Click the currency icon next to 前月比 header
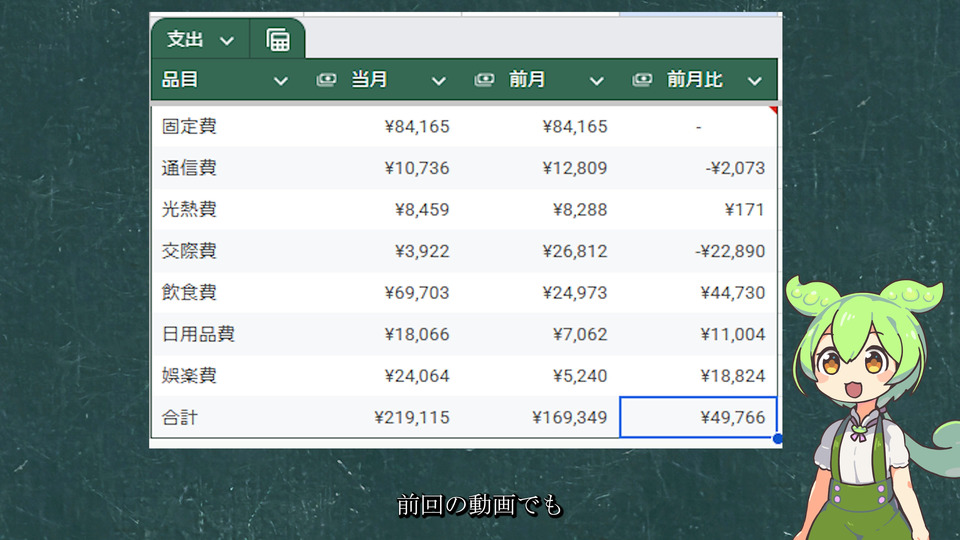960x540 pixels. click(x=642, y=80)
